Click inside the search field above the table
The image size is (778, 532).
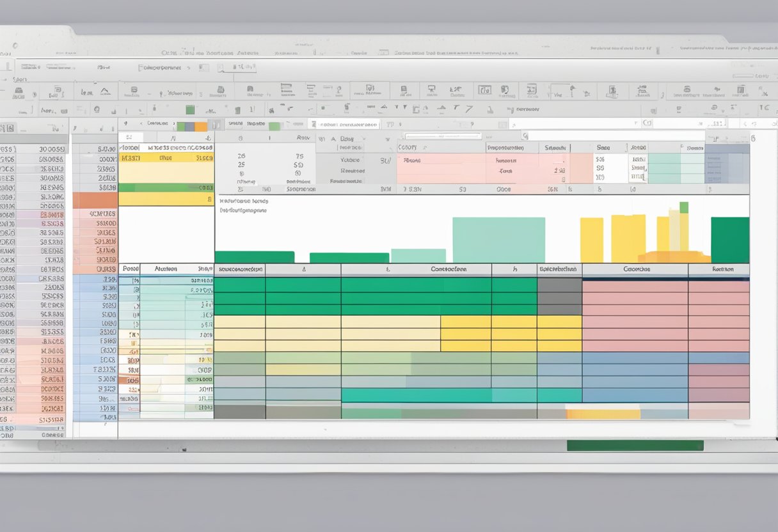tap(441, 136)
